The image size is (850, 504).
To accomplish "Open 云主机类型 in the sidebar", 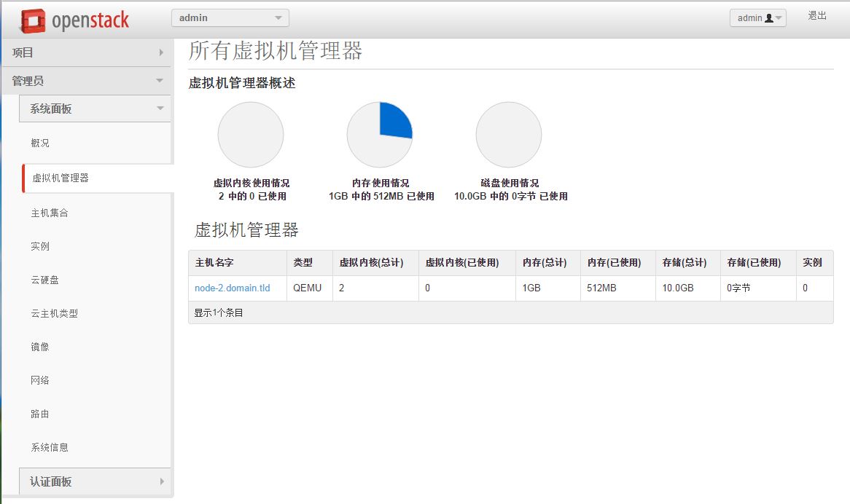I will (54, 314).
